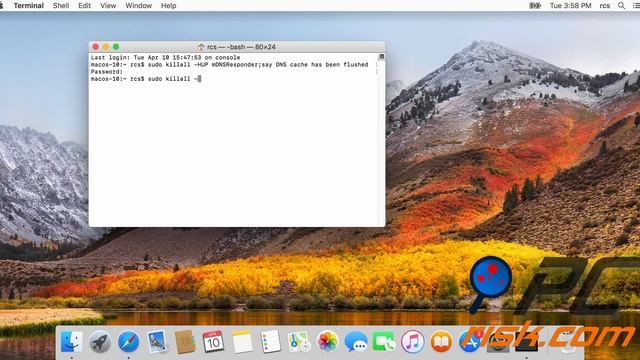
Task: Click the current 'sudo killall -' prompt line
Action: [146, 79]
